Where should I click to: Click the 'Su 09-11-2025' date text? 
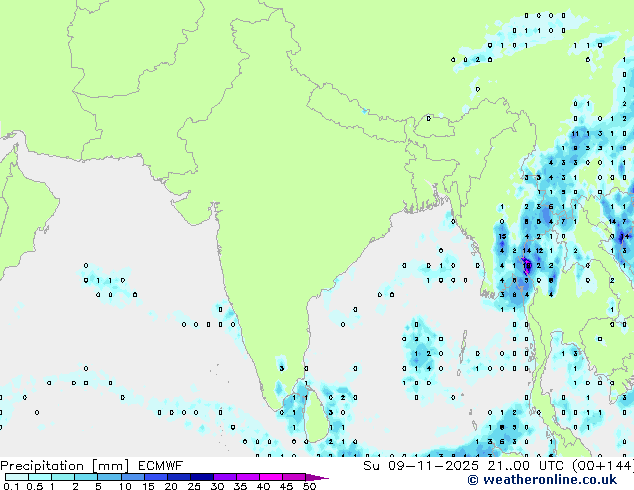click(421, 465)
